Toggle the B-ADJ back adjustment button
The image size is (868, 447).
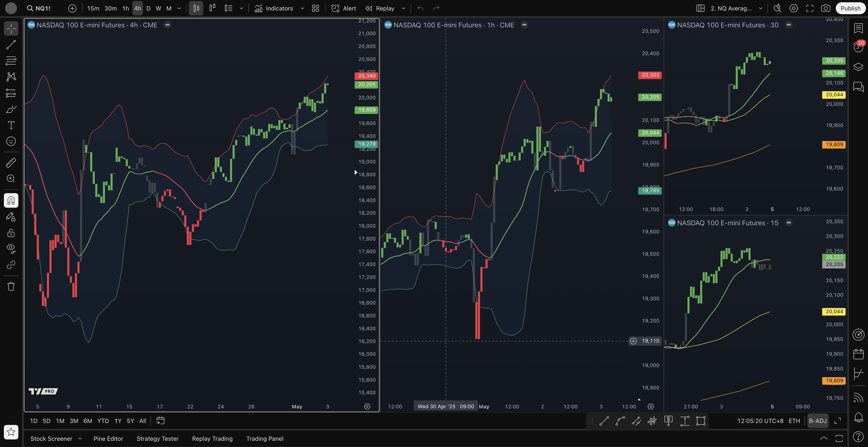click(x=817, y=421)
